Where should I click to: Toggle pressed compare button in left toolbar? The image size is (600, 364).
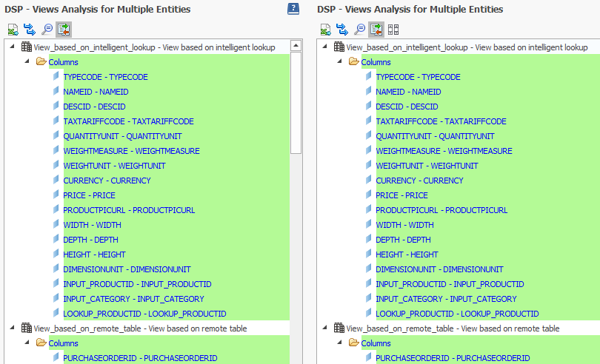(64, 30)
